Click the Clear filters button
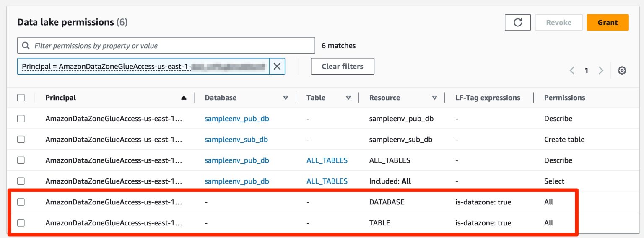 342,66
